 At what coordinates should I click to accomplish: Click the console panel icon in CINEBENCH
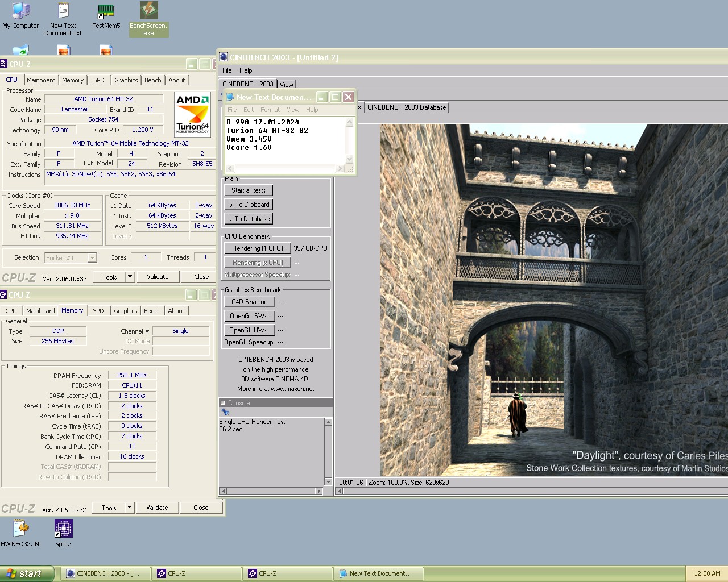coord(225,412)
